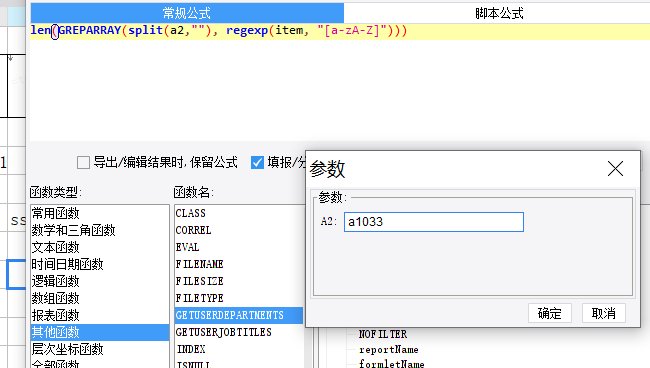
Task: Choose EVAL function in list
Action: [x=239, y=247]
